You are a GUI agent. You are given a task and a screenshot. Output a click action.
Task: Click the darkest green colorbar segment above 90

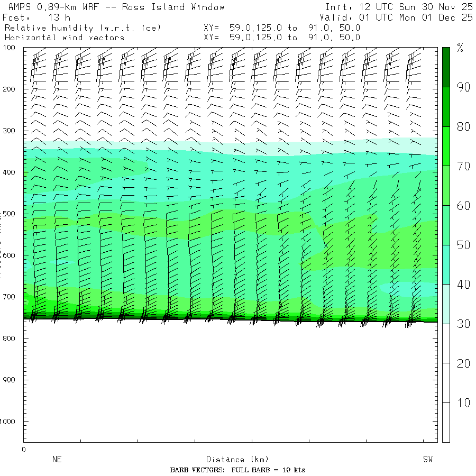(446, 67)
